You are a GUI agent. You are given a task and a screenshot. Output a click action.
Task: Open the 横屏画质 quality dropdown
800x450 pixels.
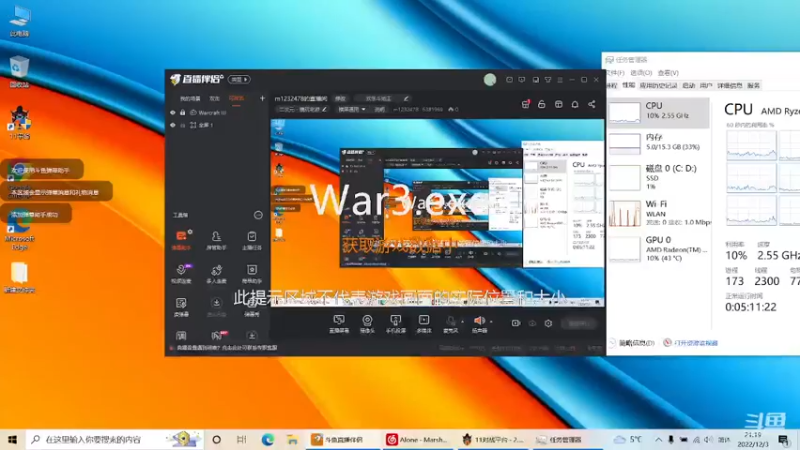tap(352, 109)
